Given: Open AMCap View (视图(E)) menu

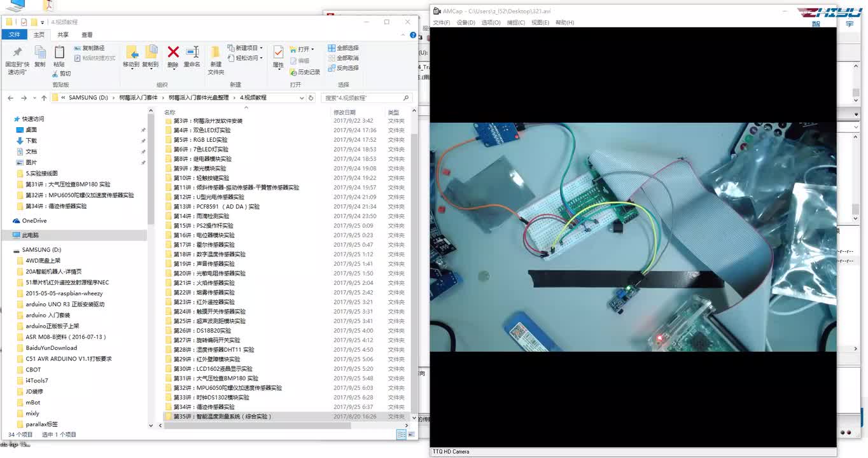Looking at the screenshot, I should point(540,22).
